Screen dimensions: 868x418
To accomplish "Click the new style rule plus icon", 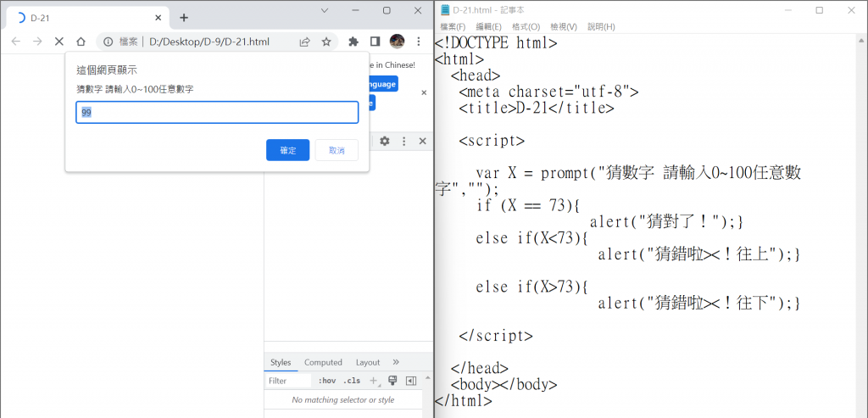I will (374, 381).
